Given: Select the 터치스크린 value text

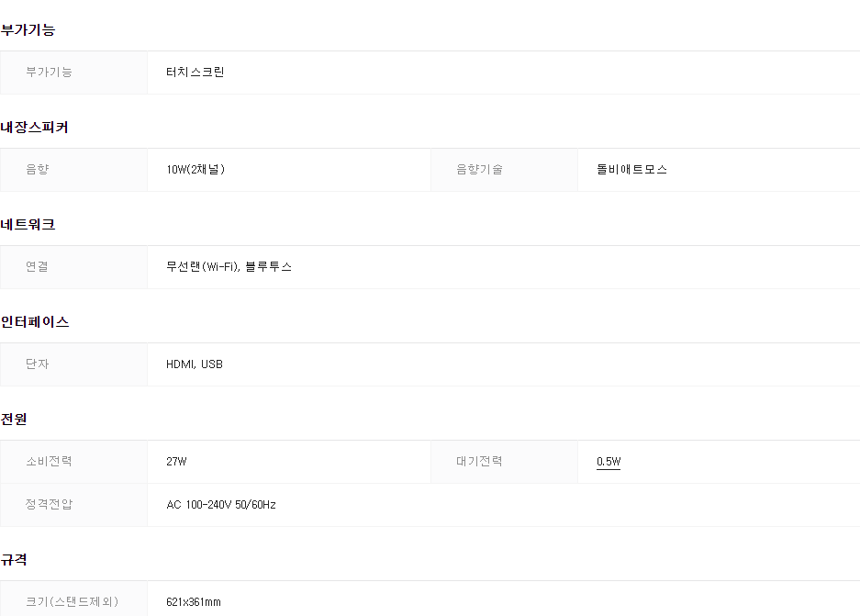Looking at the screenshot, I should pyautogui.click(x=195, y=73).
